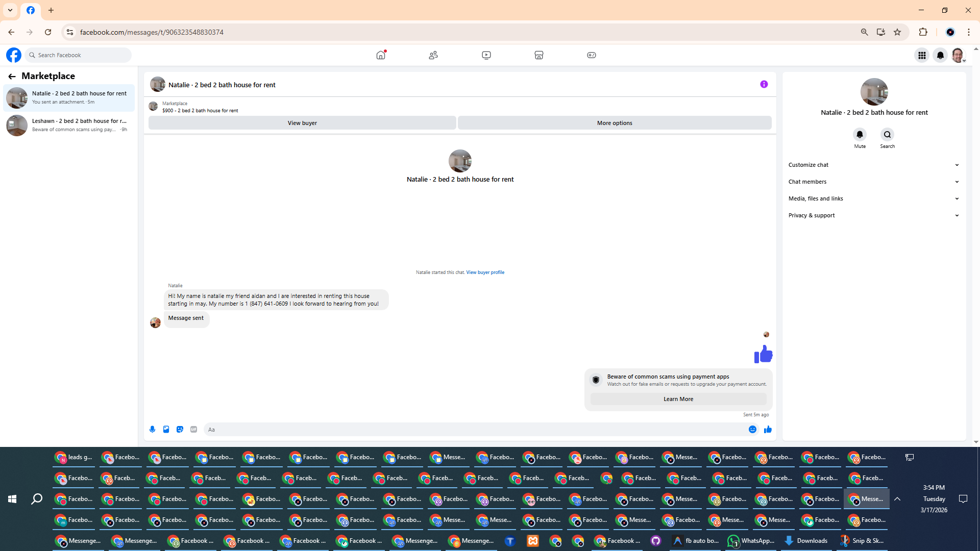Open the emoji picker in the message box
Screen dimensions: 980x551
click(x=752, y=430)
